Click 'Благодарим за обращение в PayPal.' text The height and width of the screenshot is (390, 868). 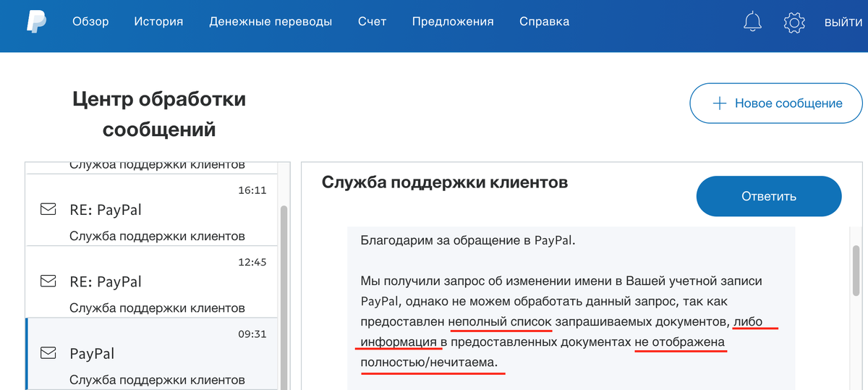point(468,240)
